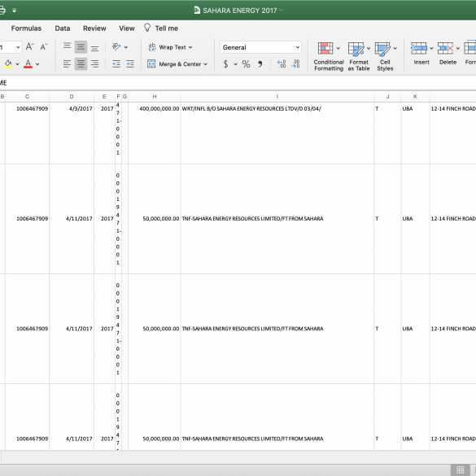
Task: Select the 4/3/2017 date cell
Action: (x=72, y=133)
